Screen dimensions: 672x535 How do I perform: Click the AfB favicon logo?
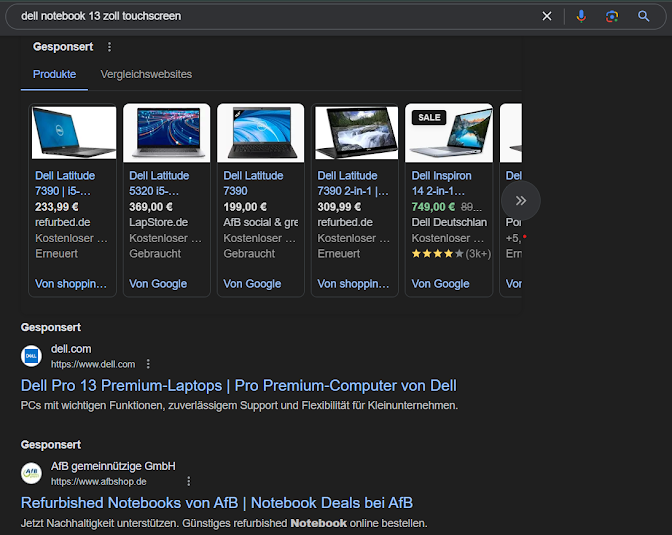(31, 473)
